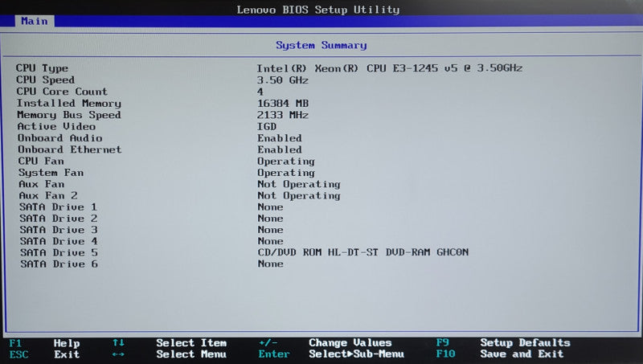Image resolution: width=643 pixels, height=364 pixels.
Task: Click the Operating value for System Fan
Action: (286, 173)
